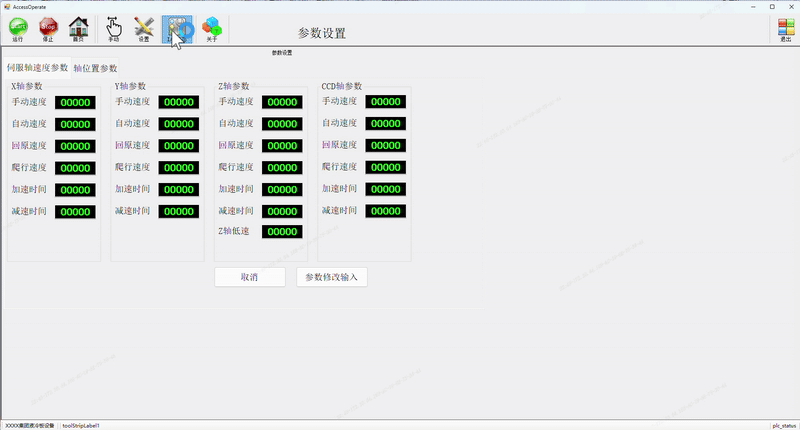800x430 pixels.
Task: Open the About colored cubes icon
Action: [x=211, y=29]
